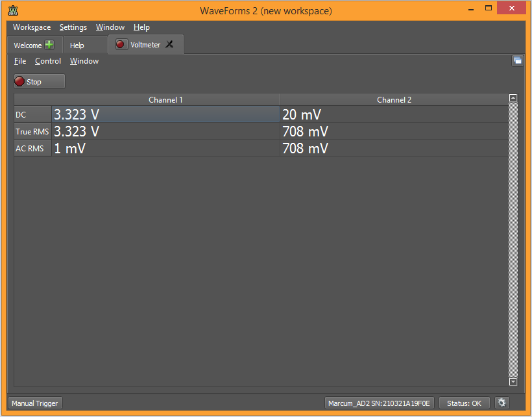Screen dimensions: 532x417
Task: Open the Voltmeter File menu
Action: 20,61
